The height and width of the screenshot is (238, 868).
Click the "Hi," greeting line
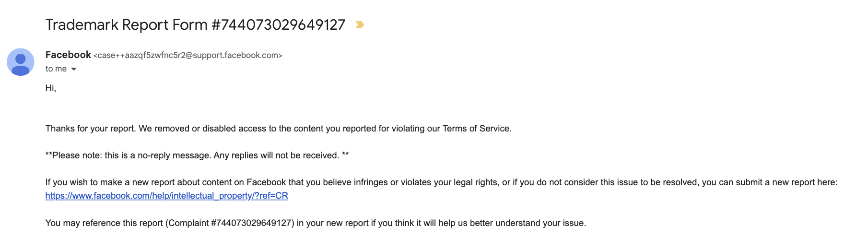tap(51, 88)
